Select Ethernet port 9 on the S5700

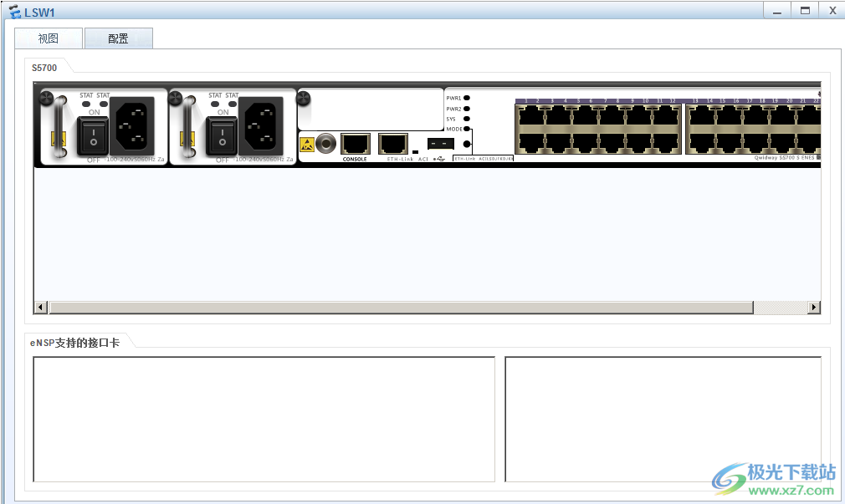(638, 116)
